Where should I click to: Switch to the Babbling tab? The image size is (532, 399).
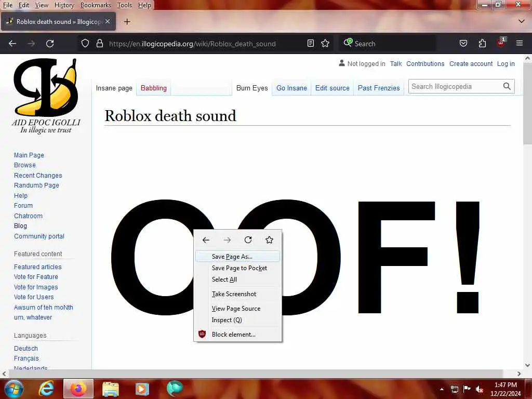click(x=154, y=88)
